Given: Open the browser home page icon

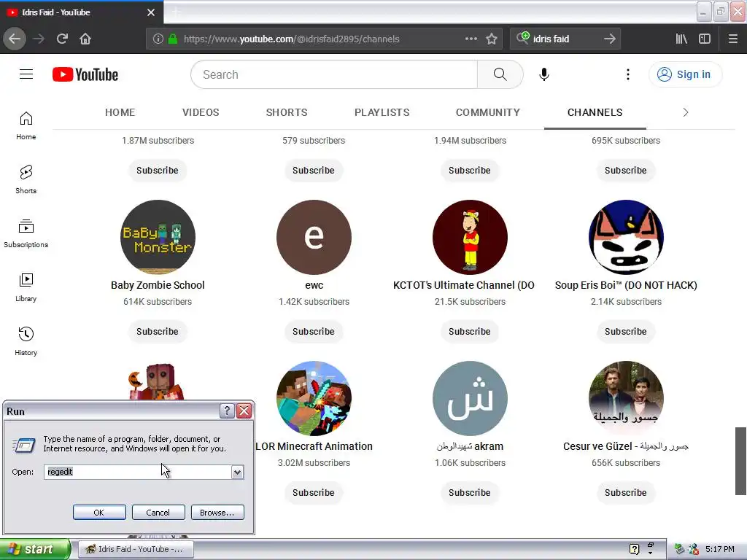Looking at the screenshot, I should [x=85, y=39].
